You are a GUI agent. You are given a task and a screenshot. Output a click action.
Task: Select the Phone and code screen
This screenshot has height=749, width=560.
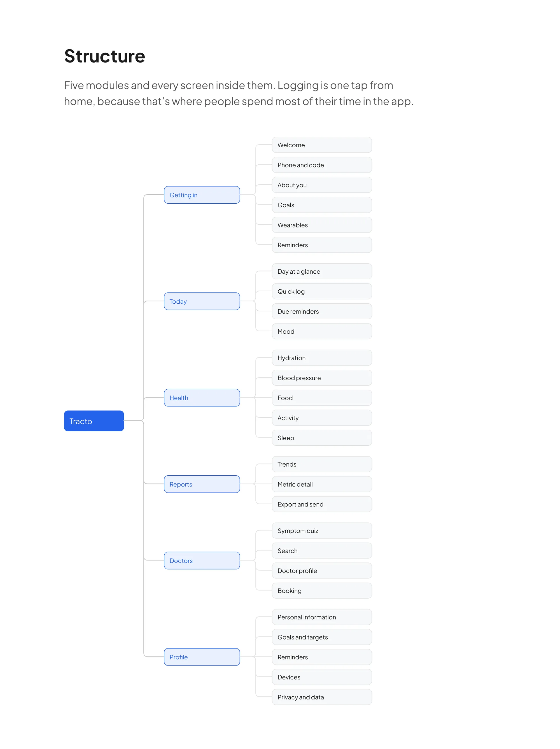pyautogui.click(x=322, y=165)
